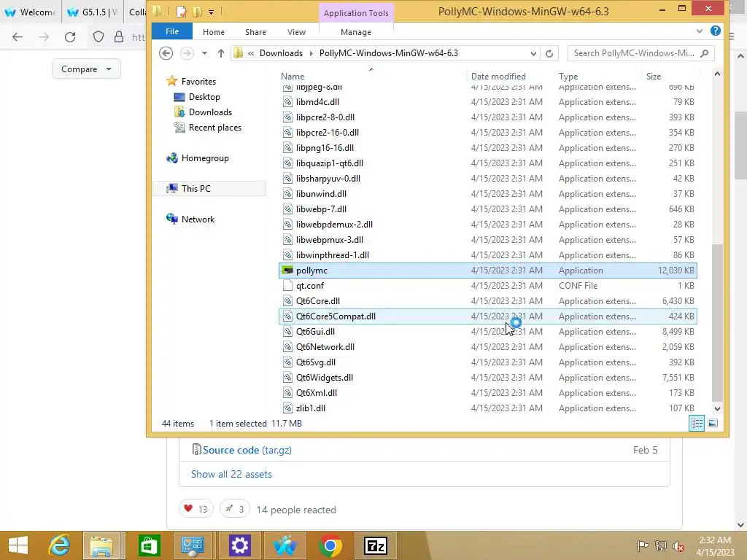
Task: Select This PC in navigation pane
Action: pos(209,189)
